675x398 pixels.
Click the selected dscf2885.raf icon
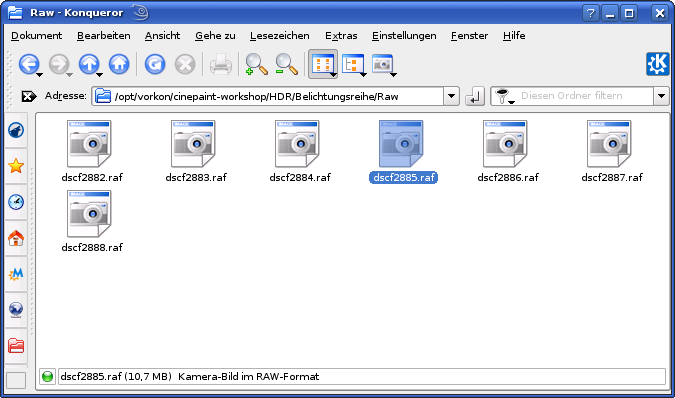point(401,144)
